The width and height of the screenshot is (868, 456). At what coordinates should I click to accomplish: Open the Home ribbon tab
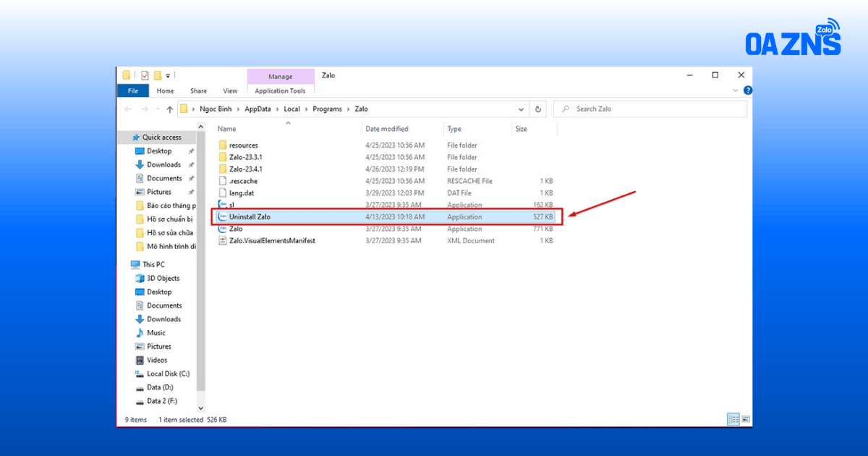[166, 91]
